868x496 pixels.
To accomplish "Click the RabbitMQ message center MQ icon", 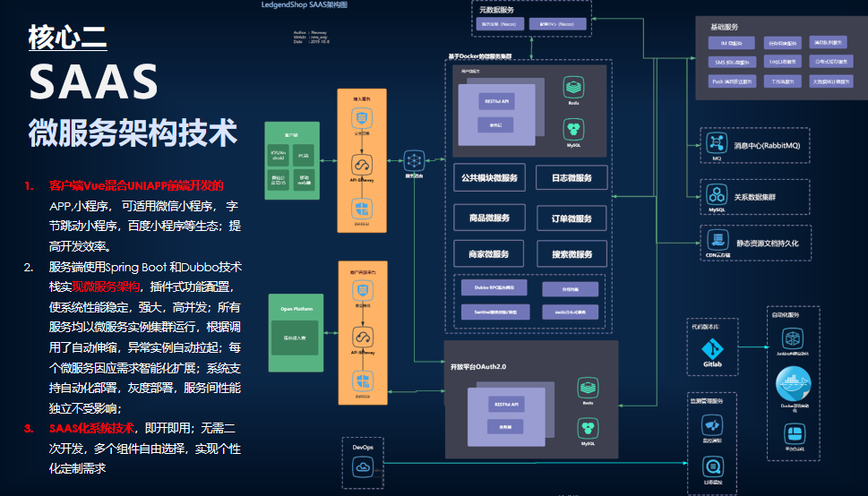I will point(717,143).
